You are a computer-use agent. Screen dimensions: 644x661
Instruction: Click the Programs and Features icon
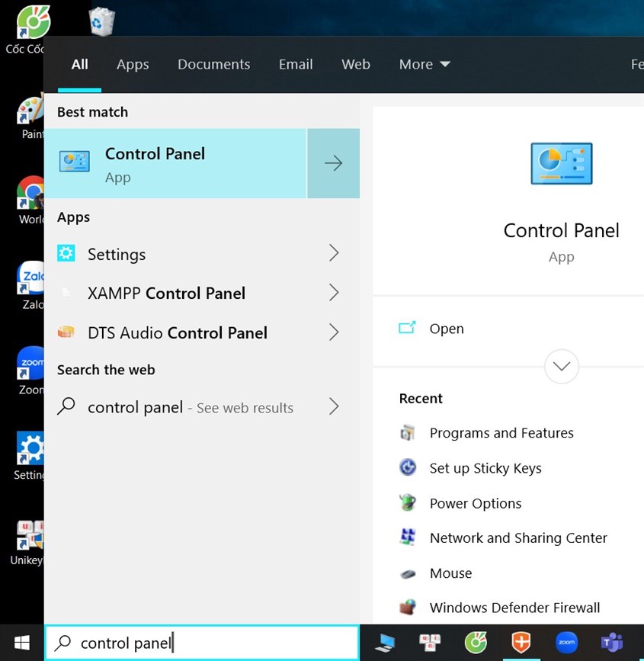pos(408,433)
